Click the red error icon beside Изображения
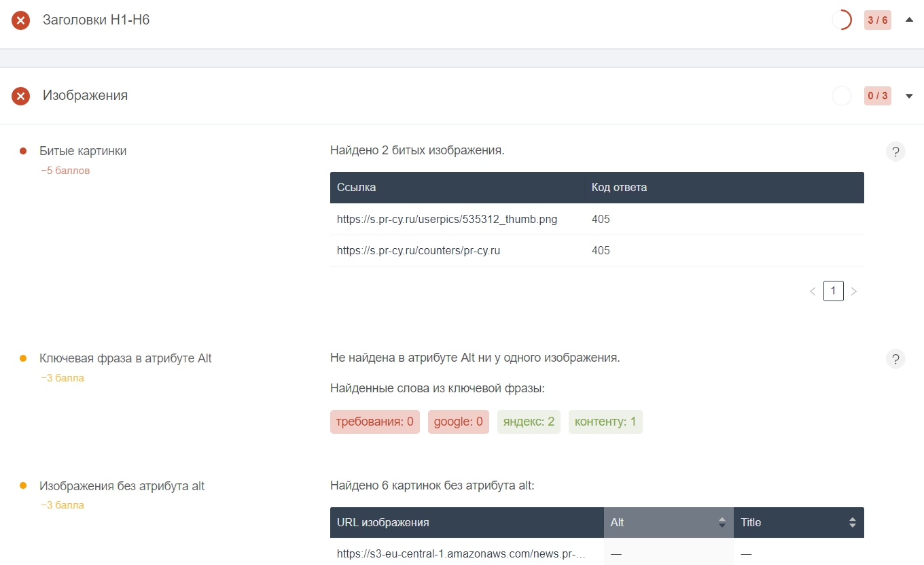This screenshot has height=565, width=924. click(21, 96)
